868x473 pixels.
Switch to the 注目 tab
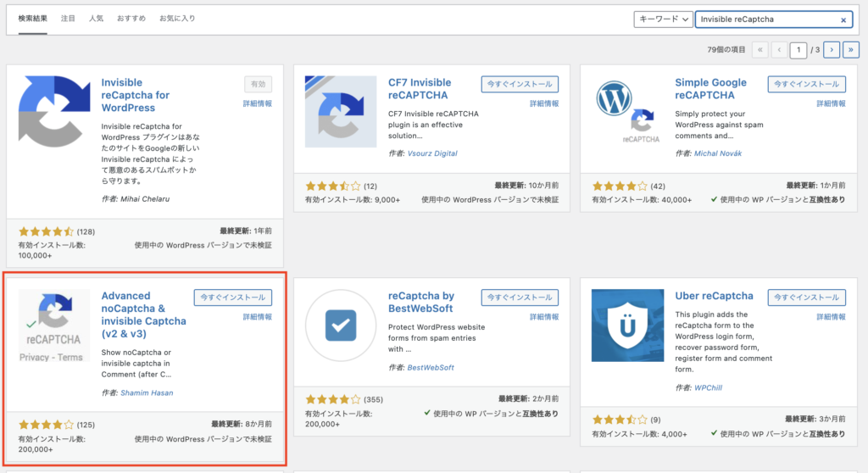coord(68,19)
